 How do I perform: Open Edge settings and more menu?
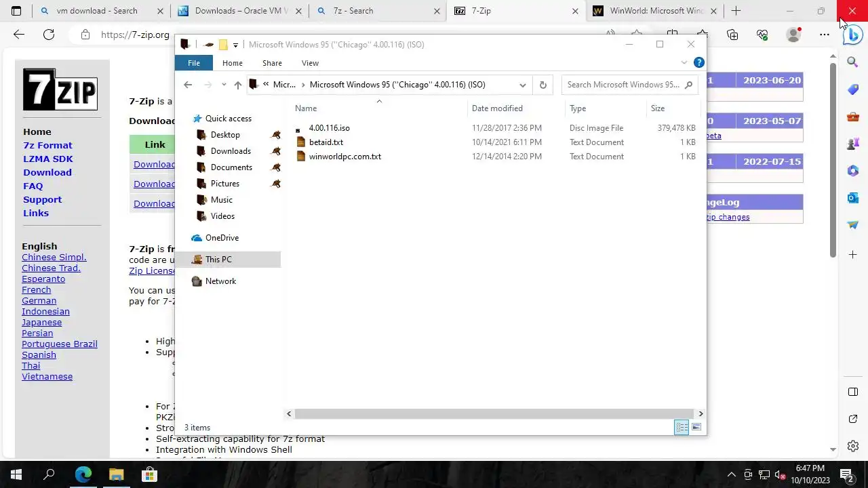pos(824,35)
